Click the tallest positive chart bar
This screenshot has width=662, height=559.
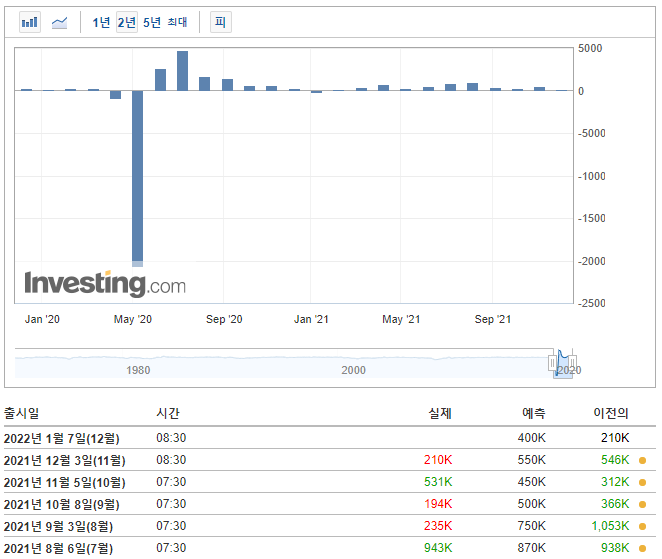pyautogui.click(x=182, y=71)
